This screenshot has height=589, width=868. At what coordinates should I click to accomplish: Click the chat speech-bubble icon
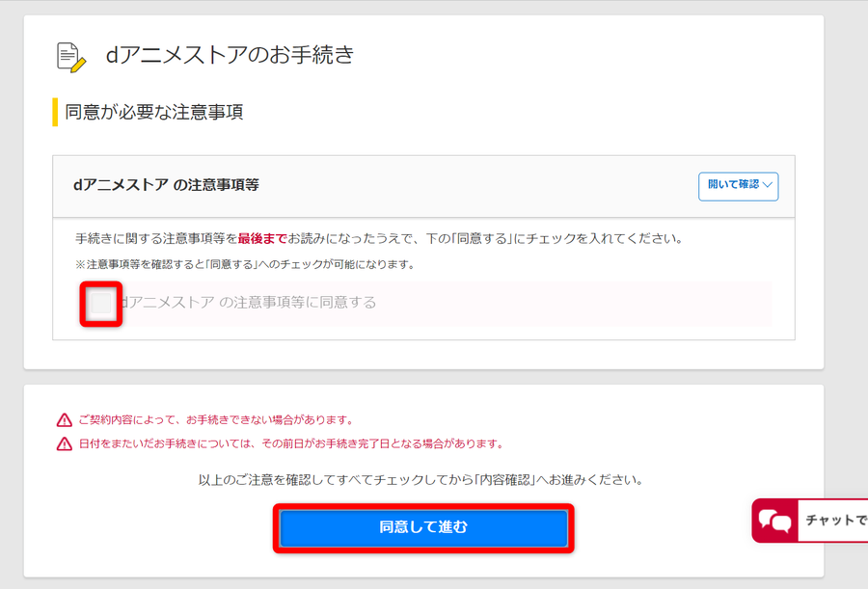[774, 521]
